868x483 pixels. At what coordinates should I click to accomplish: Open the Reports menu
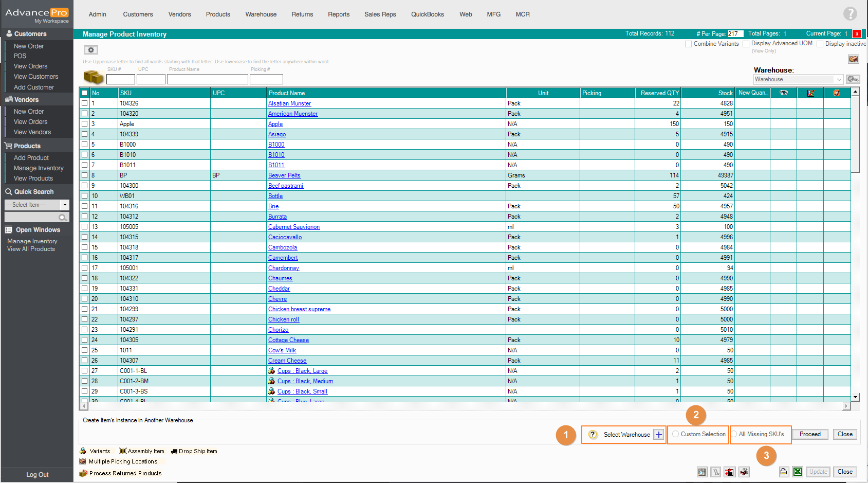coord(338,14)
